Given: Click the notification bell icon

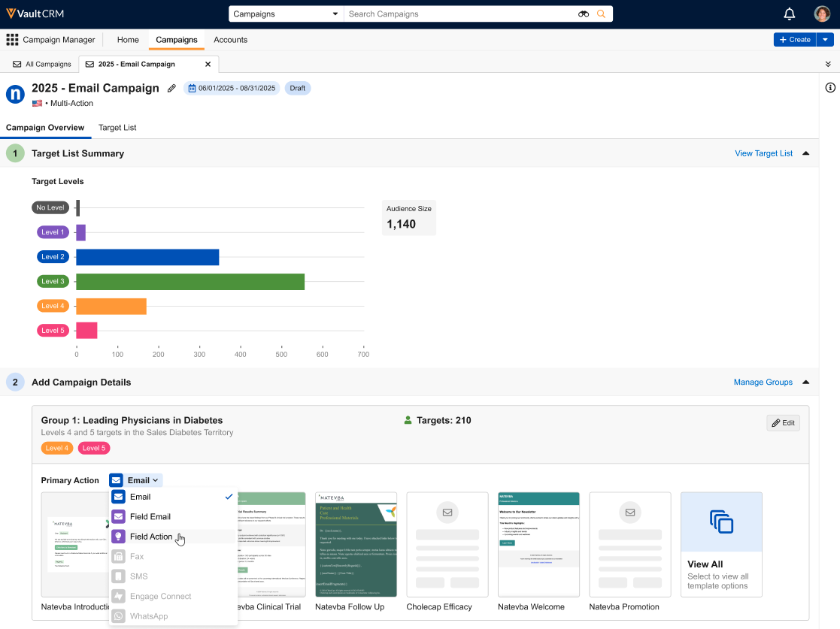Looking at the screenshot, I should (x=789, y=14).
